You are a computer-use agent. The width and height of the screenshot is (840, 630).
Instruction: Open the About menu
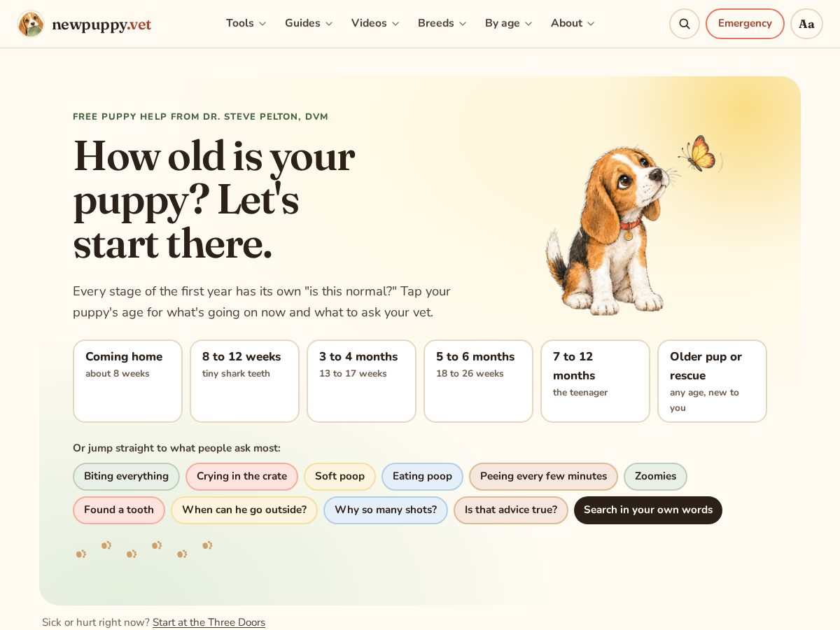573,24
